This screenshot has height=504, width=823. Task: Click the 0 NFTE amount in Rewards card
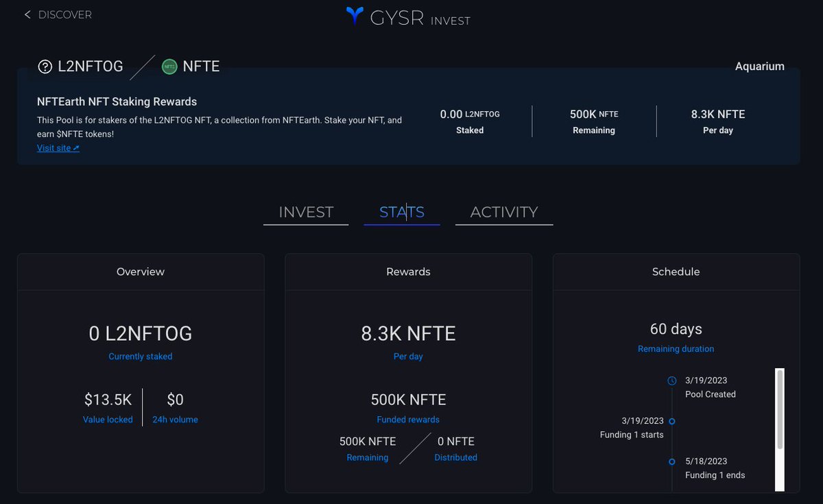pyautogui.click(x=456, y=442)
